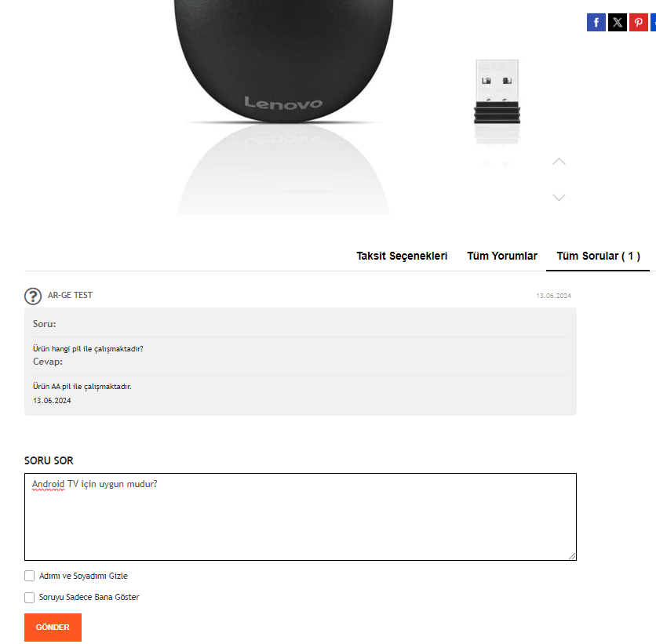Screen dimensions: 656x644
Task: Show previous thumbnails with the up chevron
Action: [559, 162]
